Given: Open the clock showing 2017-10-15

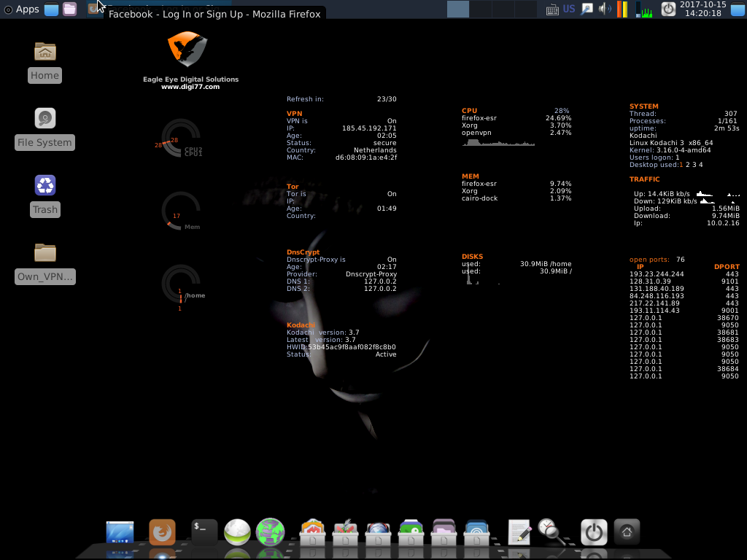Looking at the screenshot, I should pos(703,9).
